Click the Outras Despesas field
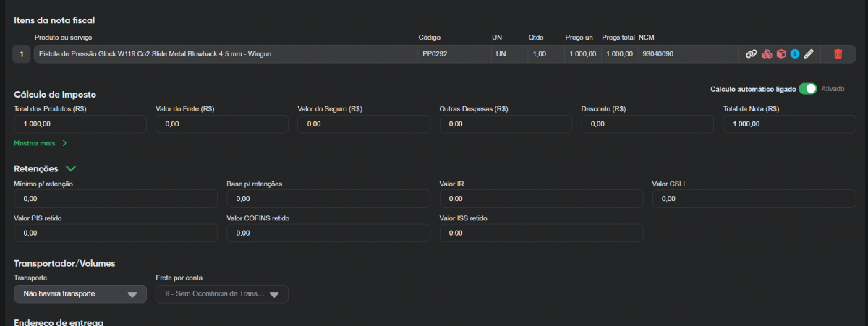 pyautogui.click(x=505, y=124)
